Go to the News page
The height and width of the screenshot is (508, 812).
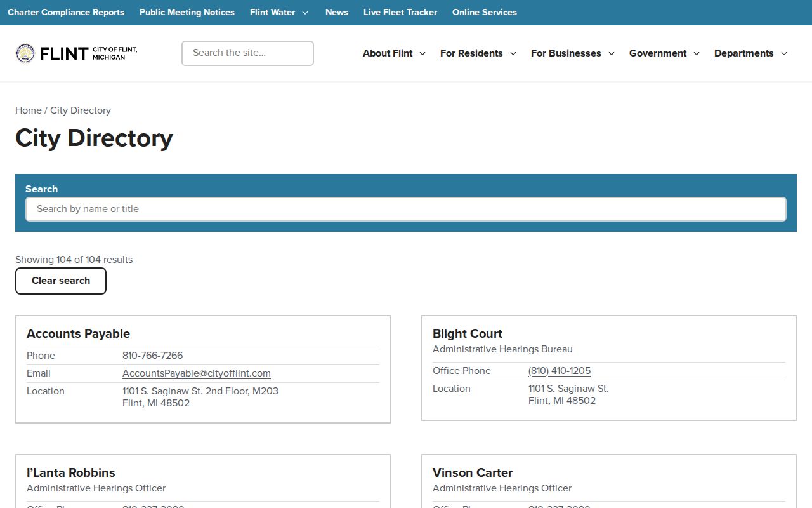coord(337,12)
